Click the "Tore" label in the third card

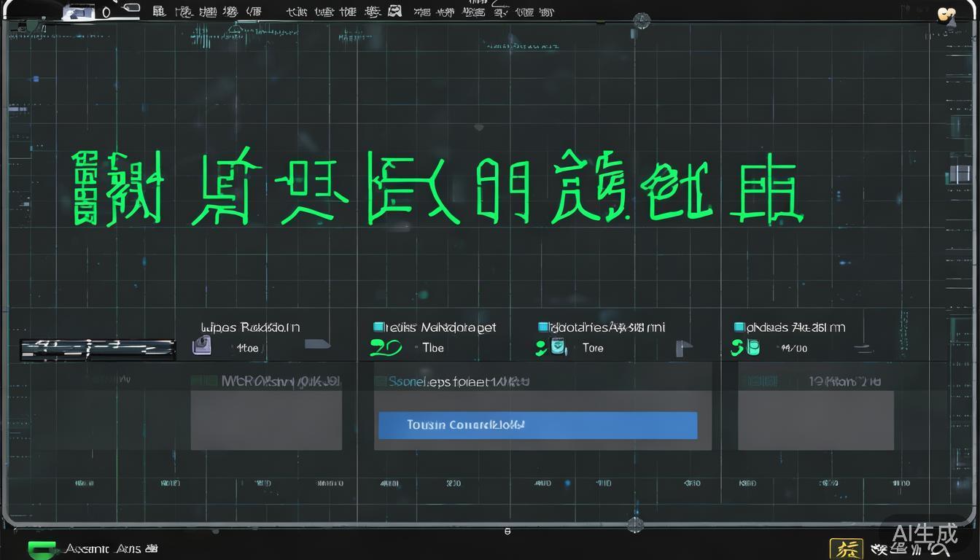click(593, 348)
